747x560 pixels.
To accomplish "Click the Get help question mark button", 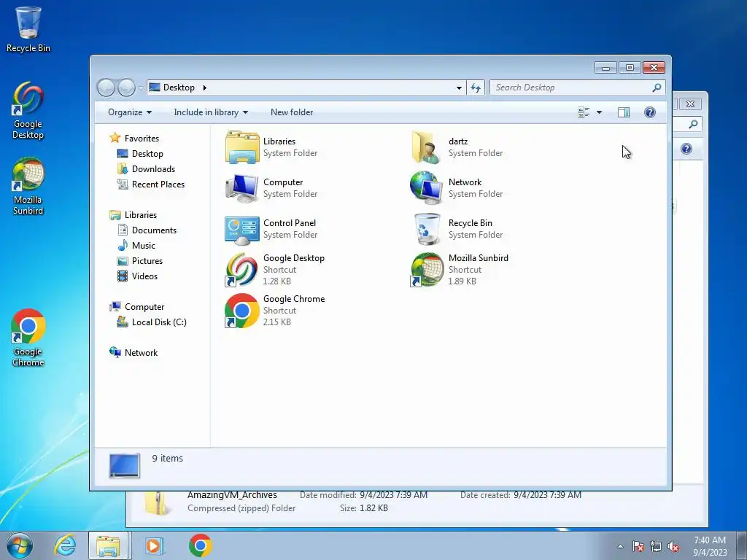I will click(x=650, y=112).
